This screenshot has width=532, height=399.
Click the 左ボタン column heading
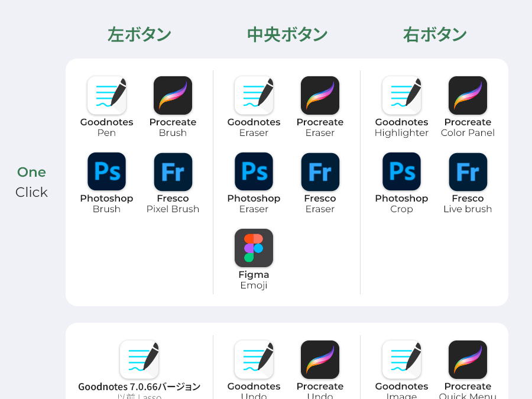140,35
